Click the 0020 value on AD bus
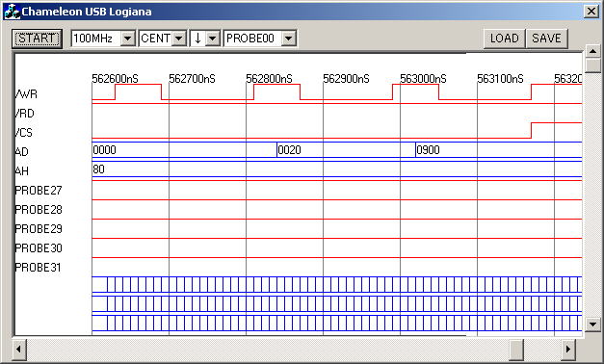 click(x=289, y=150)
